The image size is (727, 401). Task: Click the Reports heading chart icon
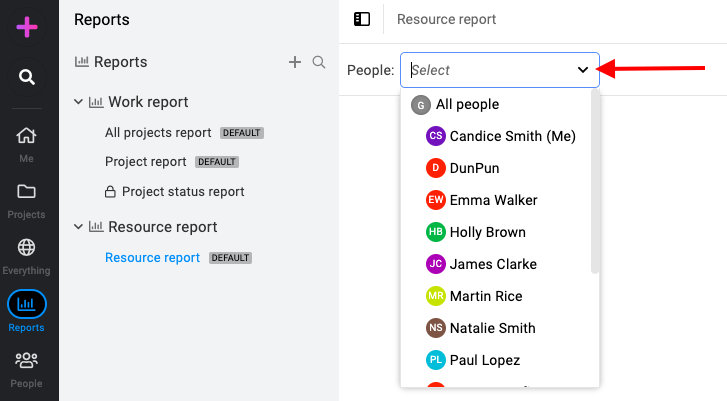point(82,62)
